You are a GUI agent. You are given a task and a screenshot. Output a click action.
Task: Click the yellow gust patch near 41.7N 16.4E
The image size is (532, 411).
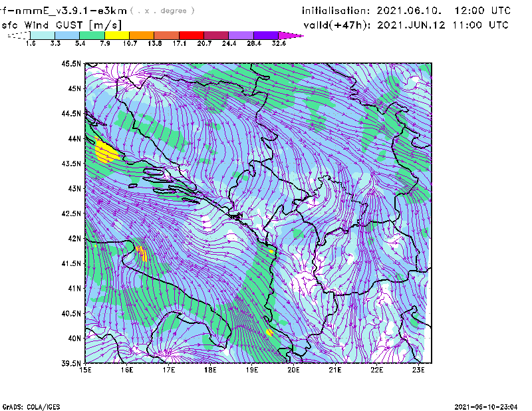coord(142,253)
